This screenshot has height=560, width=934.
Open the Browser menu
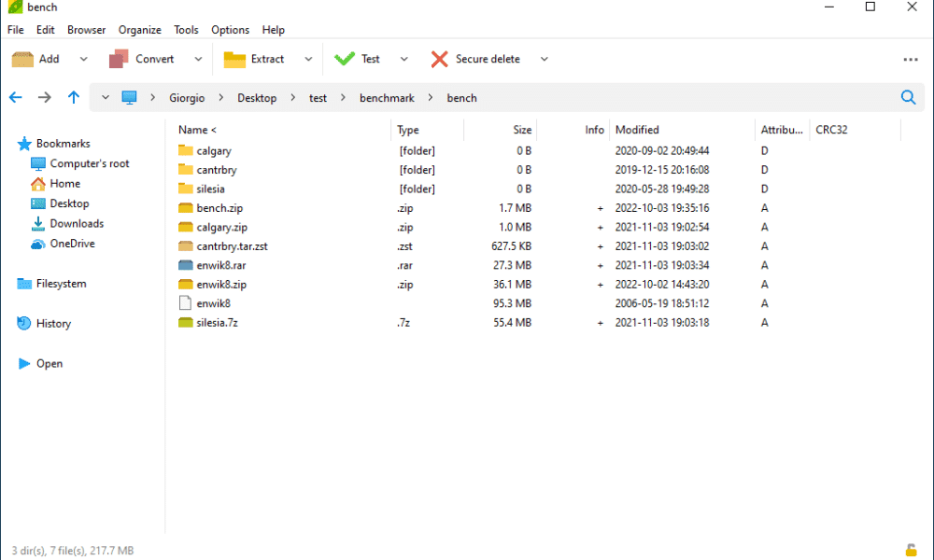click(86, 30)
